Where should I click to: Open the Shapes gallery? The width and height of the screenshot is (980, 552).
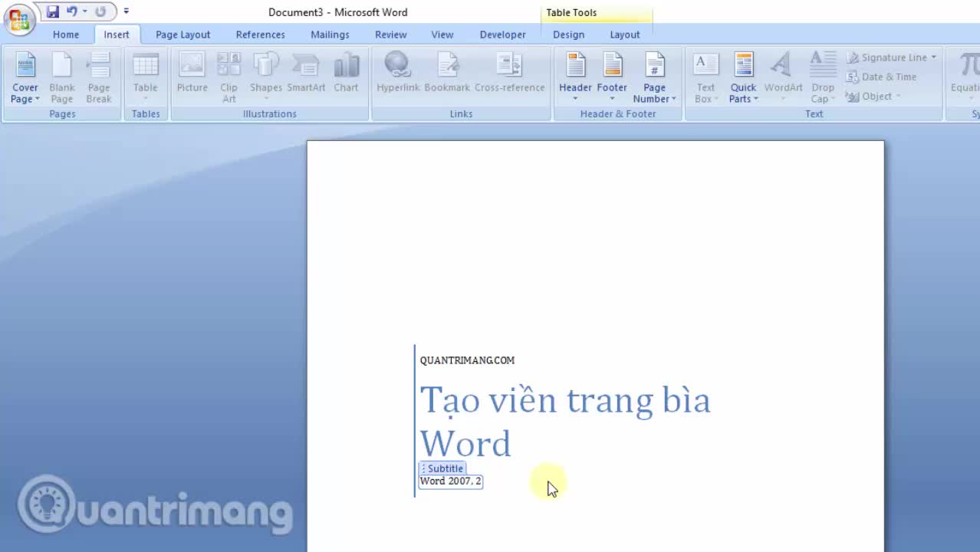266,77
